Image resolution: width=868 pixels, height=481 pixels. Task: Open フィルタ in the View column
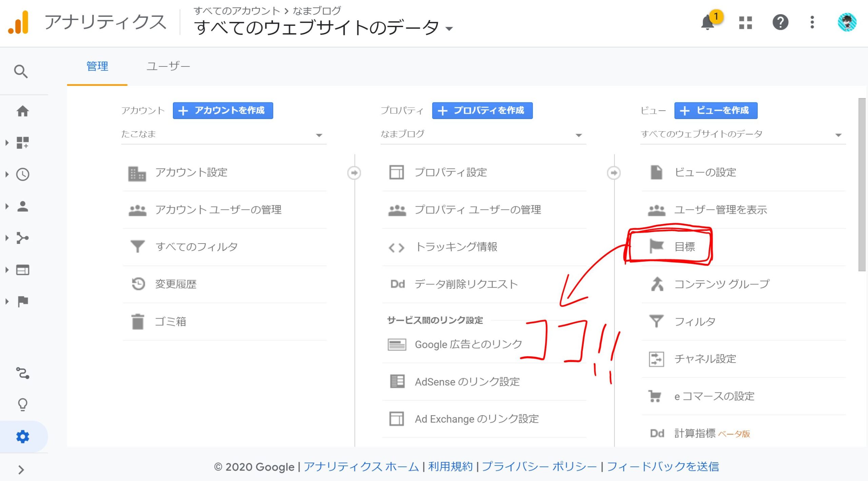tap(744, 322)
